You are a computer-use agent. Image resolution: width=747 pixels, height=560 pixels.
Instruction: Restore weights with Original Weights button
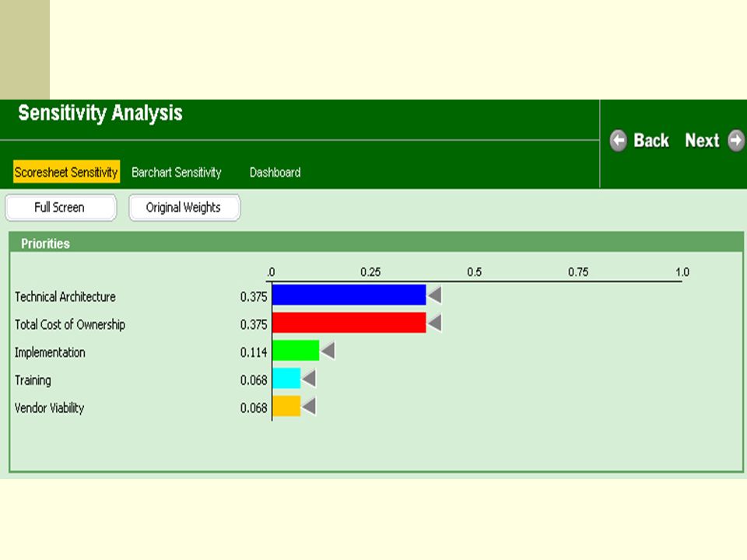tap(184, 208)
